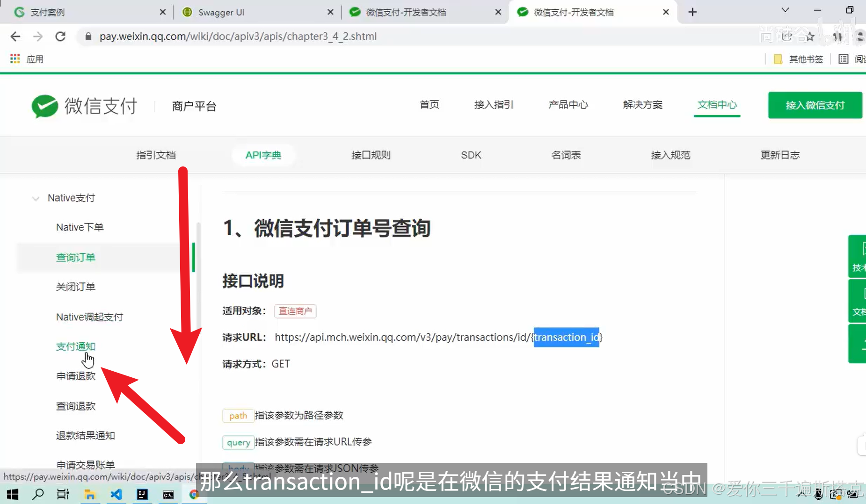Image resolution: width=866 pixels, height=504 pixels.
Task: Select the SDK sub-navigation tab
Action: [471, 155]
